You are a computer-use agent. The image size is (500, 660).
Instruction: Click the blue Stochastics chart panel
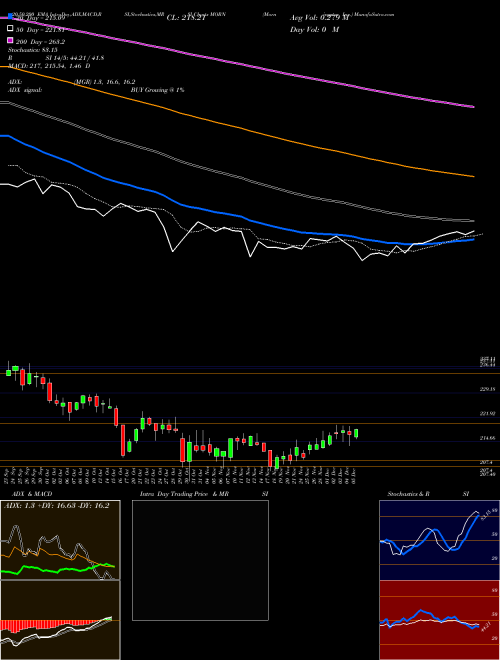tap(439, 540)
